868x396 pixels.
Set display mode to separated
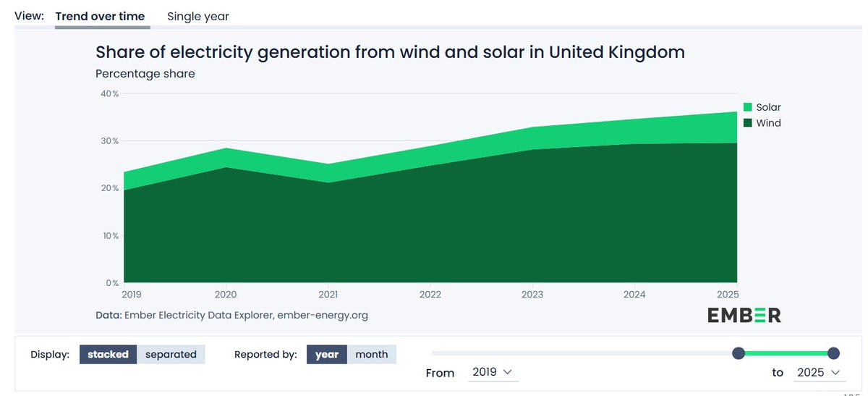[x=171, y=354]
